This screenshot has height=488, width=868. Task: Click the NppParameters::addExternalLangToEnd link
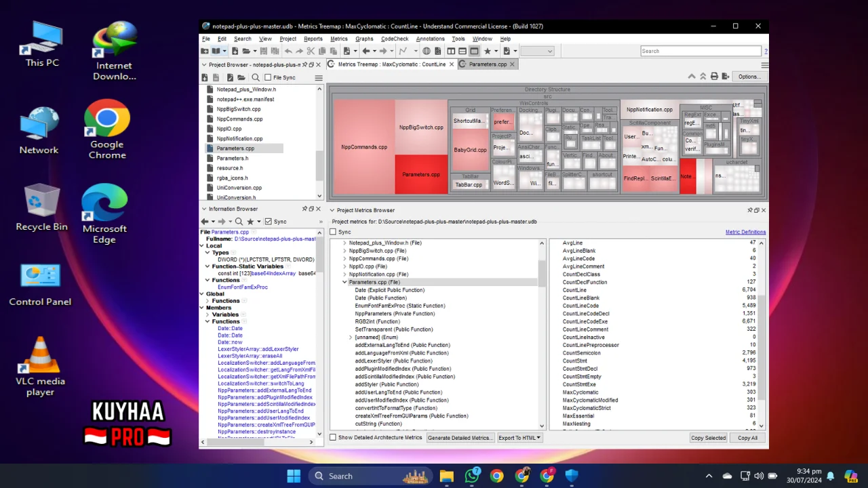(264, 390)
